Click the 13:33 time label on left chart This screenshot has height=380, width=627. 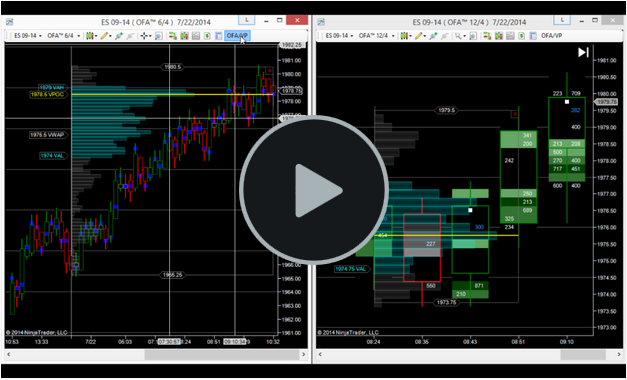pyautogui.click(x=41, y=342)
